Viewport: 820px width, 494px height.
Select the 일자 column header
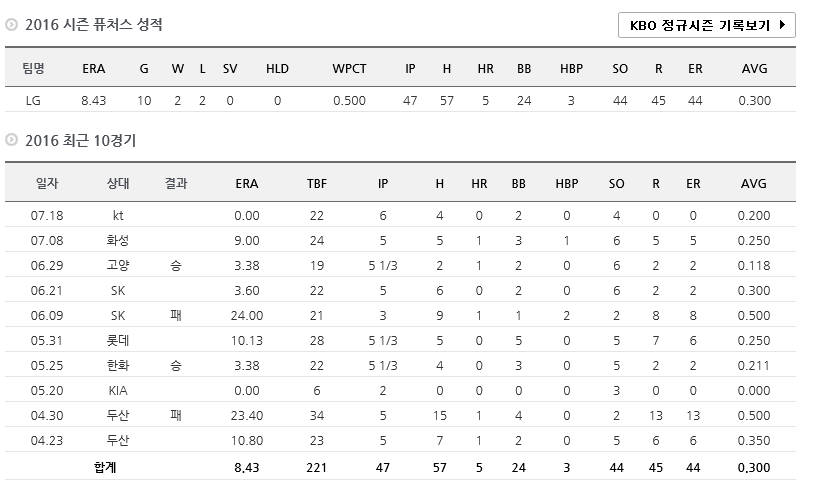(x=47, y=184)
